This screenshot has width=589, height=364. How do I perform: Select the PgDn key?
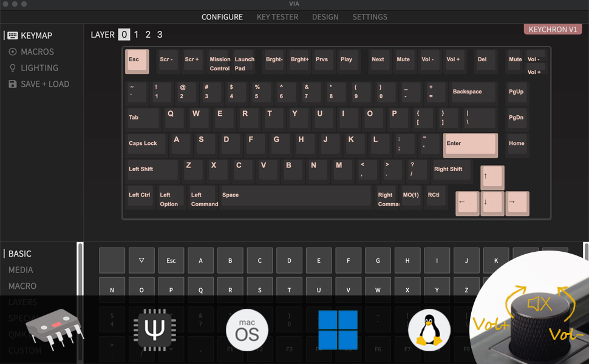[517, 118]
